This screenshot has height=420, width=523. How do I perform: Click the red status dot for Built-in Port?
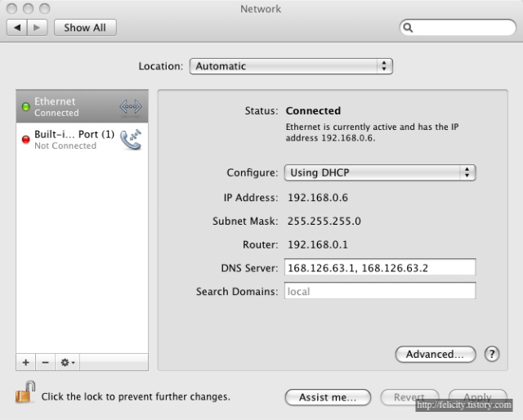(x=25, y=140)
